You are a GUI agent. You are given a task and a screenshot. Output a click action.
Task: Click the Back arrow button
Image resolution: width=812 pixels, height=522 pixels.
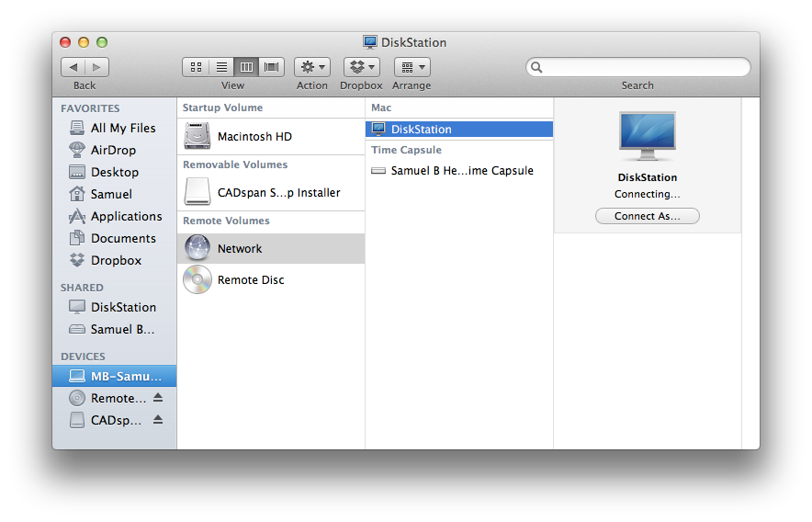pos(73,67)
